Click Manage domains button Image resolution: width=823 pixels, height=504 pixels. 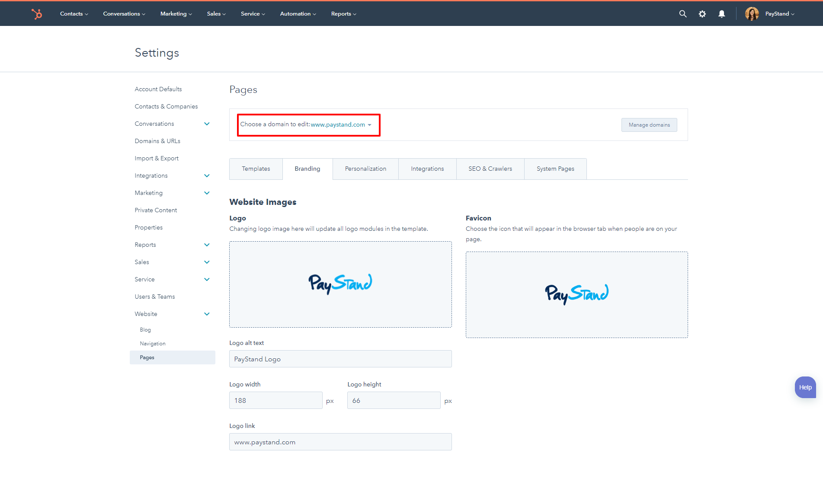point(649,125)
